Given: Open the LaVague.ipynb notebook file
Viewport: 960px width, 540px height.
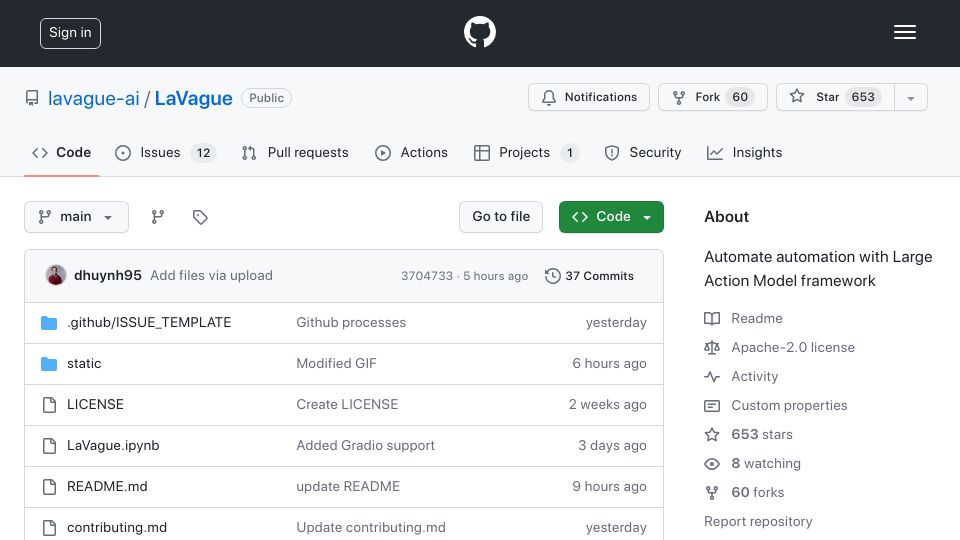Looking at the screenshot, I should pyautogui.click(x=113, y=446).
